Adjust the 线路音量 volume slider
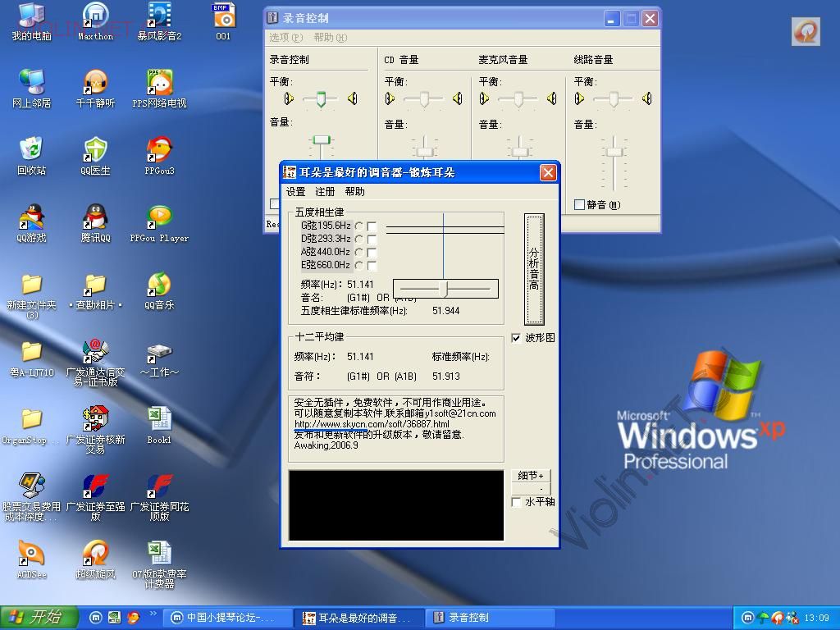Viewport: 840px width, 630px height. pyautogui.click(x=614, y=152)
